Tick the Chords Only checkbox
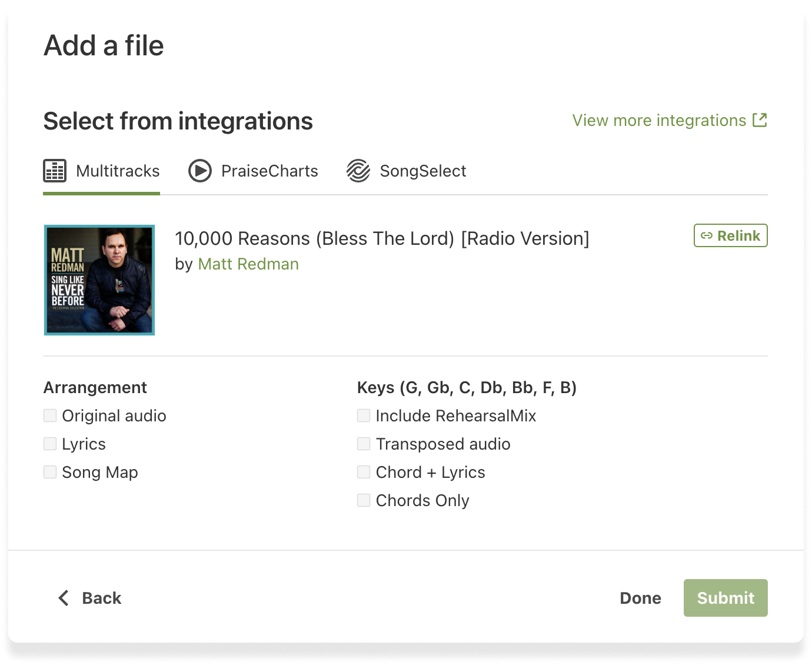The image size is (812, 665). click(364, 501)
